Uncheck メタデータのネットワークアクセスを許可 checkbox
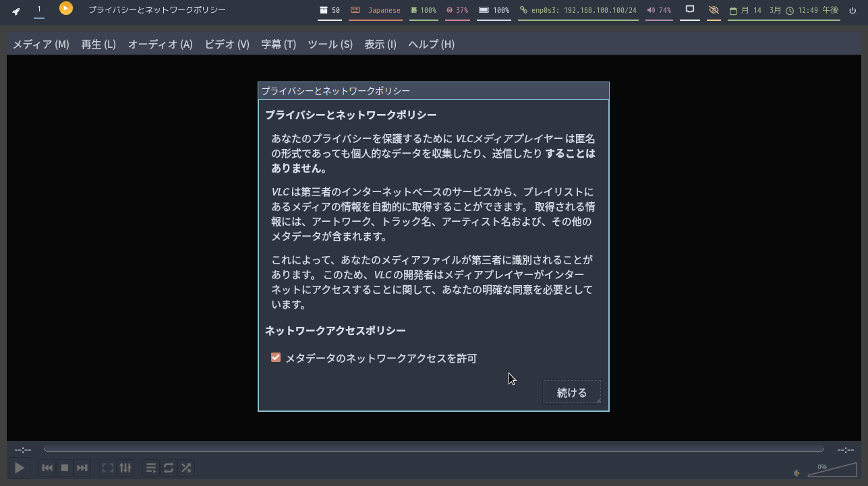The width and height of the screenshot is (868, 486). pyautogui.click(x=276, y=357)
